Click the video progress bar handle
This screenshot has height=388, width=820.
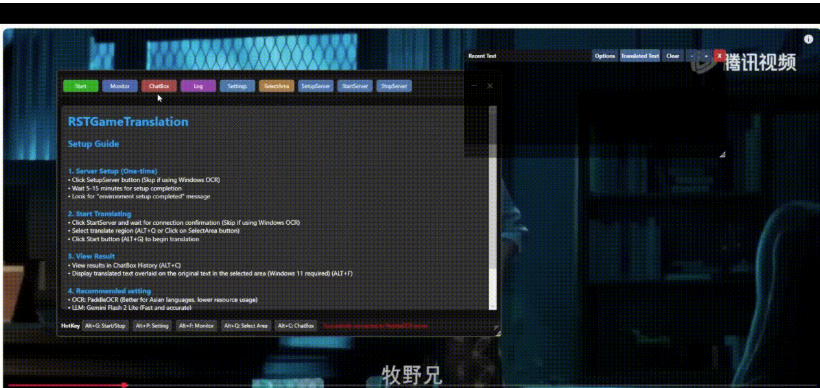point(124,385)
